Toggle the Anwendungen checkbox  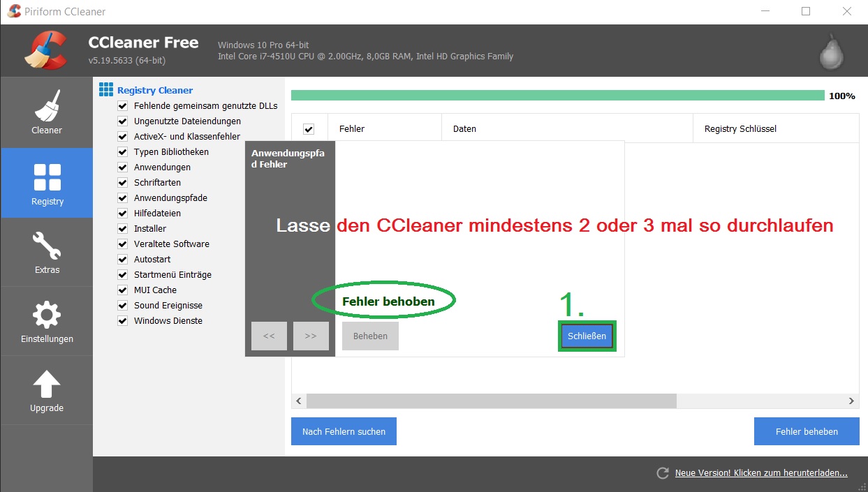click(x=123, y=167)
